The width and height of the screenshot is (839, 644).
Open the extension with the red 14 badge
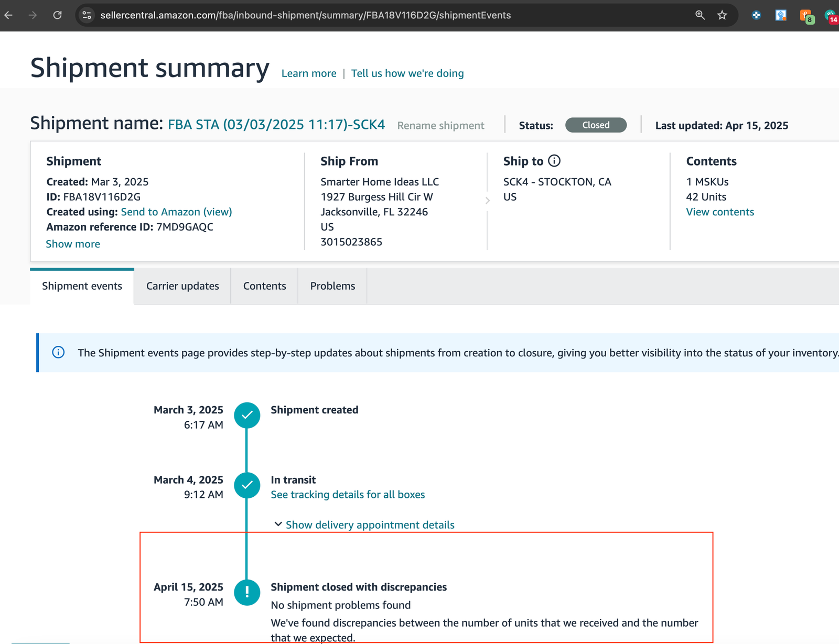[x=832, y=16]
